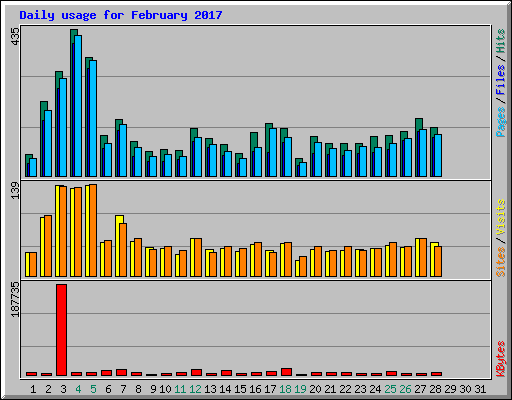Click the 435 hits axis value
Image resolution: width=512 pixels, height=400 pixels.
click(x=16, y=37)
